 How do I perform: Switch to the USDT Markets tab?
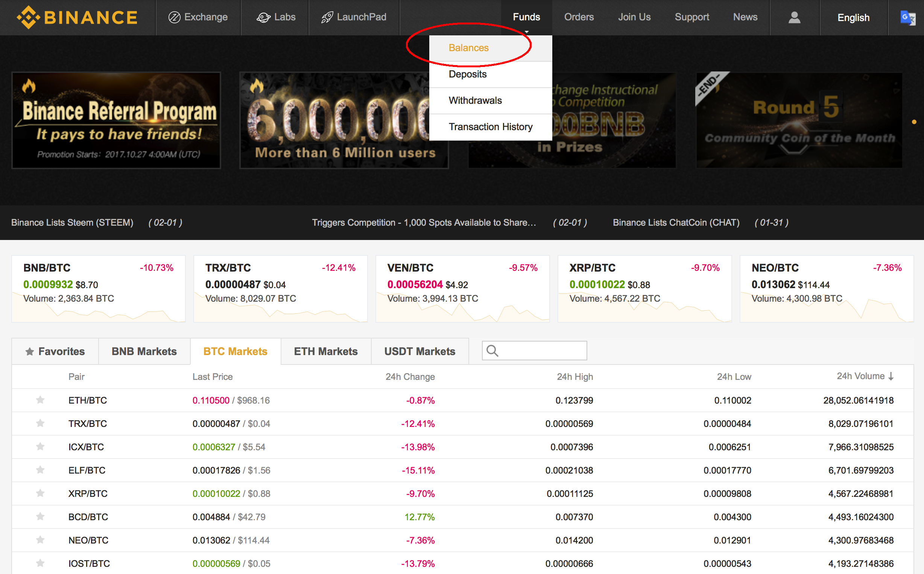(419, 352)
